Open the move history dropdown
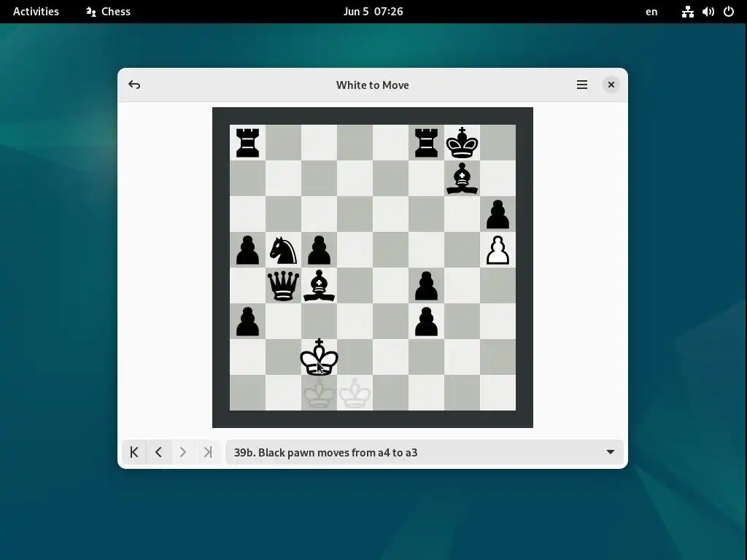The width and height of the screenshot is (747, 560). [425, 452]
